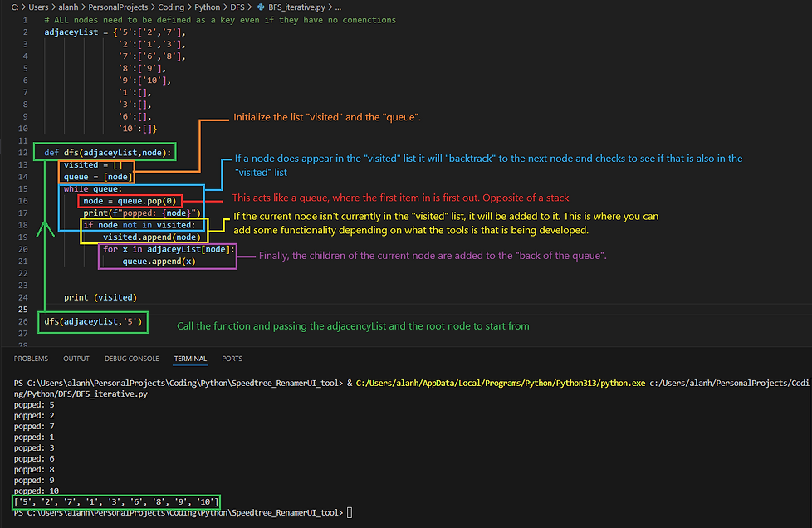This screenshot has height=528, width=812.
Task: Click the '3':[] dictionary entry
Action: [135, 105]
